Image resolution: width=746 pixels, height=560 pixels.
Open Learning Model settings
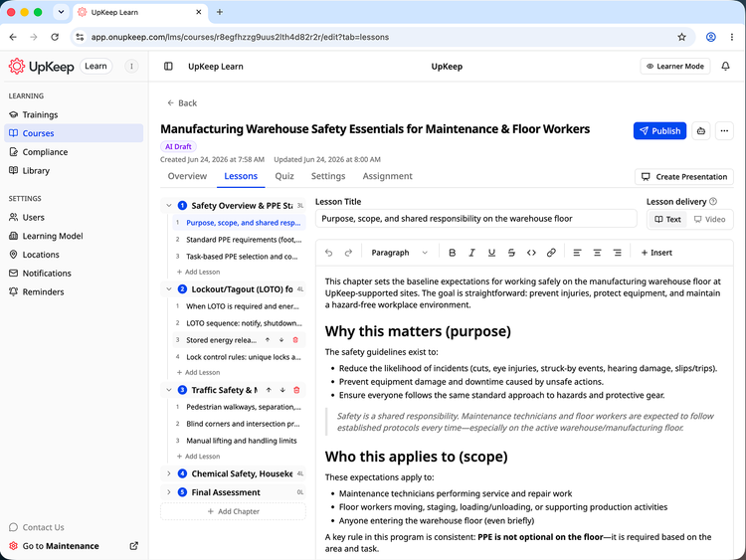coord(74,236)
